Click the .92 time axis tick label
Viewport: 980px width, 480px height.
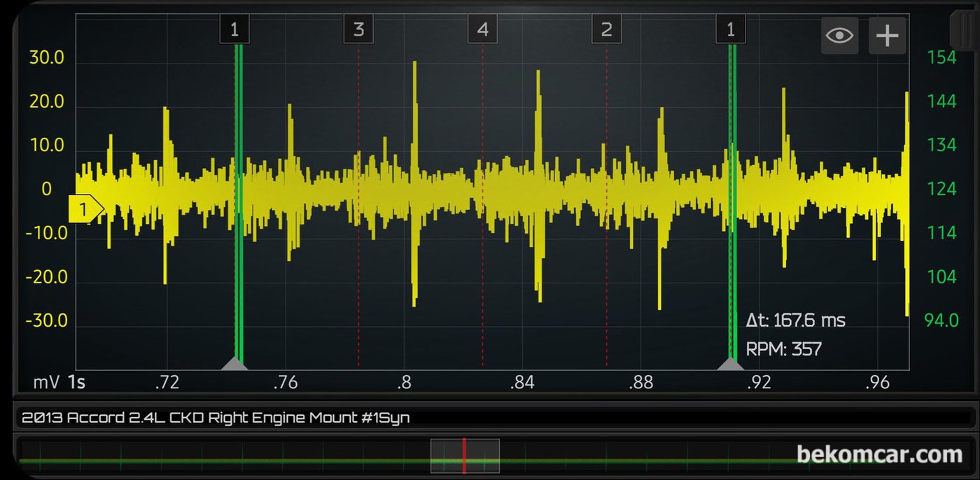(x=758, y=383)
